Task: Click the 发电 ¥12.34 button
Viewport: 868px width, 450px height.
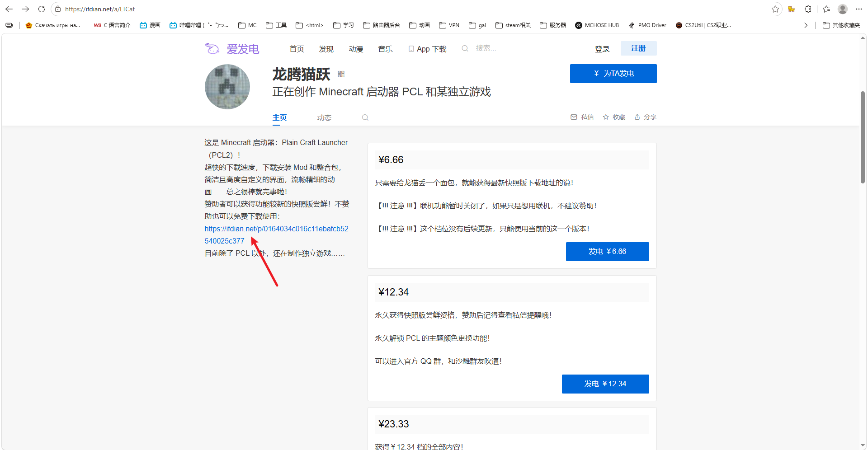Action: 605,384
